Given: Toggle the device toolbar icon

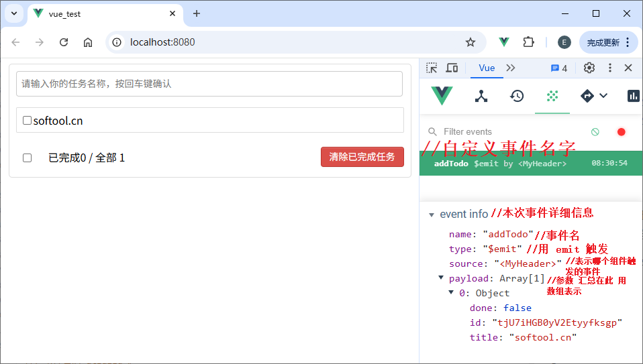Looking at the screenshot, I should click(x=452, y=68).
